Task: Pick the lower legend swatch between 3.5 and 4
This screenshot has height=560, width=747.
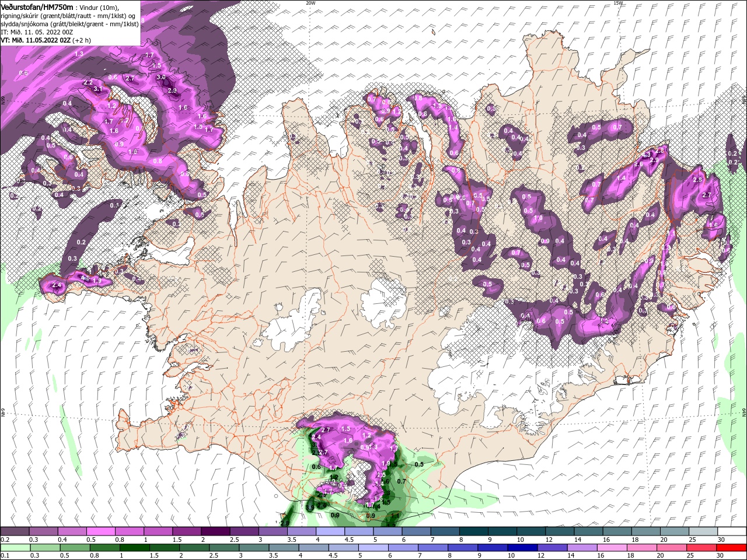Action: (284, 548)
